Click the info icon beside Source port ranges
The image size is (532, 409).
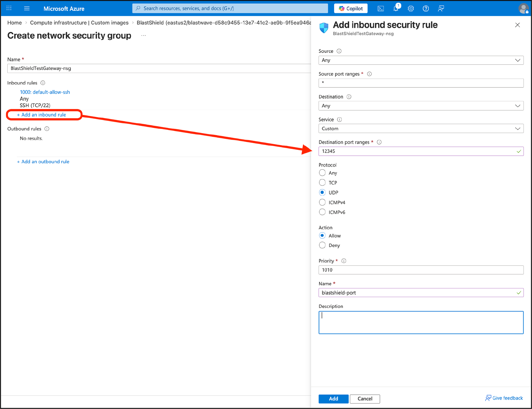pyautogui.click(x=369, y=74)
